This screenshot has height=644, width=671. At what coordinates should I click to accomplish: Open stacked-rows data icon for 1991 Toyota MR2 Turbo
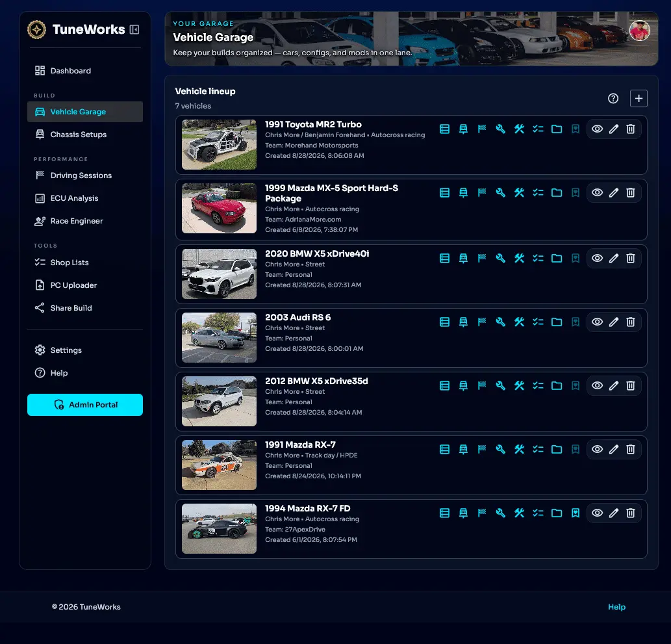[x=444, y=129]
